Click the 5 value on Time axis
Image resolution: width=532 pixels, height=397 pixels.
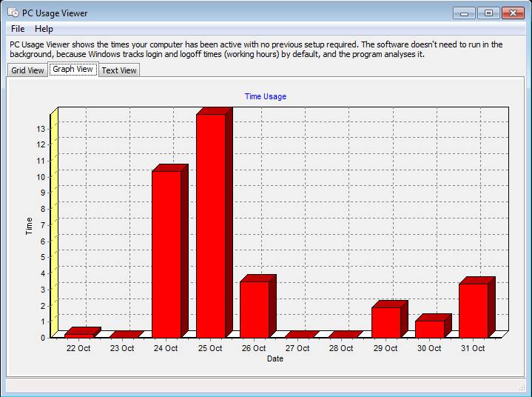pyautogui.click(x=43, y=257)
